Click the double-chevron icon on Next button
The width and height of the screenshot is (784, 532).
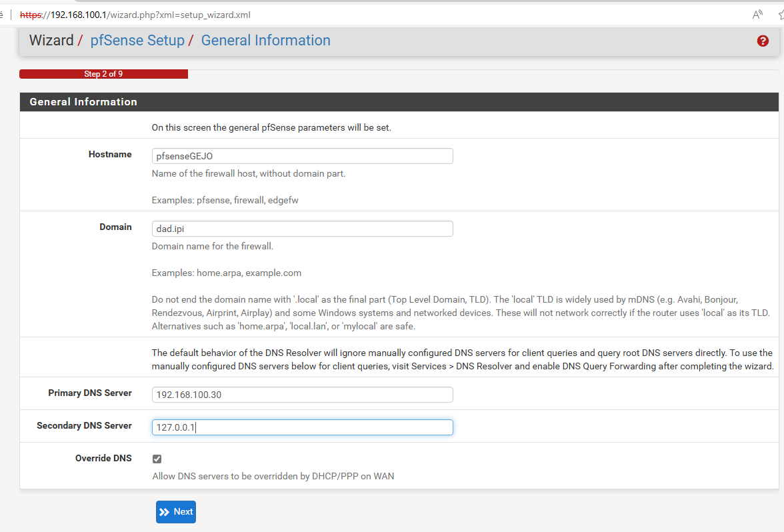164,512
